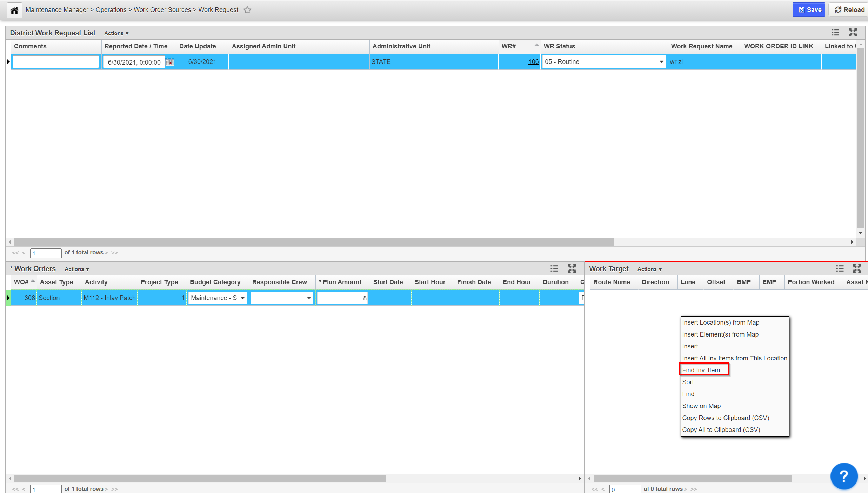Viewport: 868px width, 493px height.
Task: Click the Plan Amount input field
Action: tap(342, 298)
